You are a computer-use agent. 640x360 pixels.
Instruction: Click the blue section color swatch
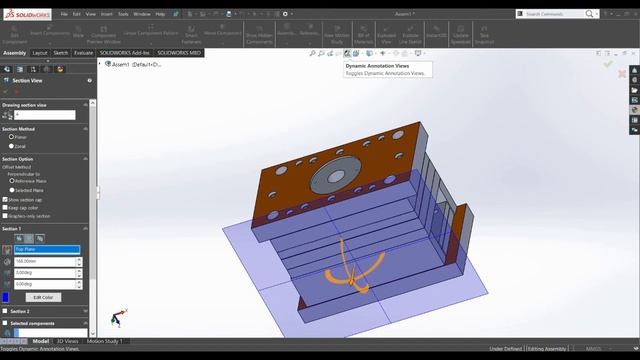click(5, 297)
